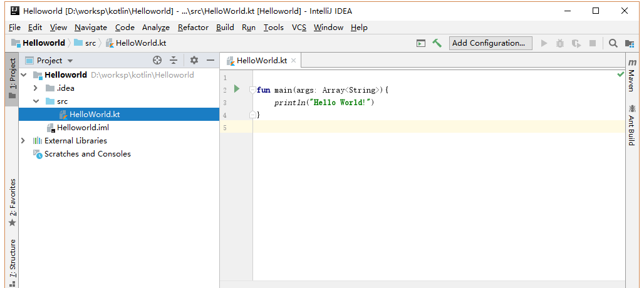Image resolution: width=644 pixels, height=288 pixels.
Task: Click the locate/scroll from source target icon
Action: click(x=157, y=61)
